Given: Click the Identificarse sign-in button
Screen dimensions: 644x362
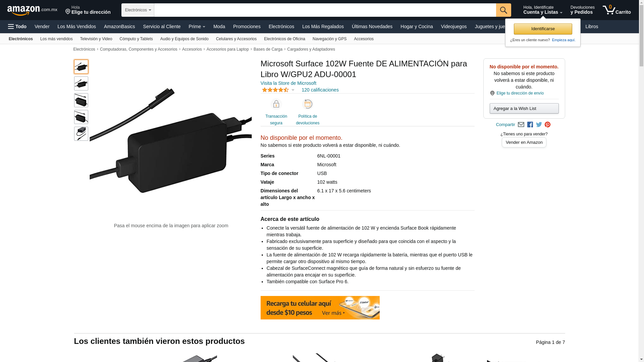Looking at the screenshot, I should click(x=543, y=29).
